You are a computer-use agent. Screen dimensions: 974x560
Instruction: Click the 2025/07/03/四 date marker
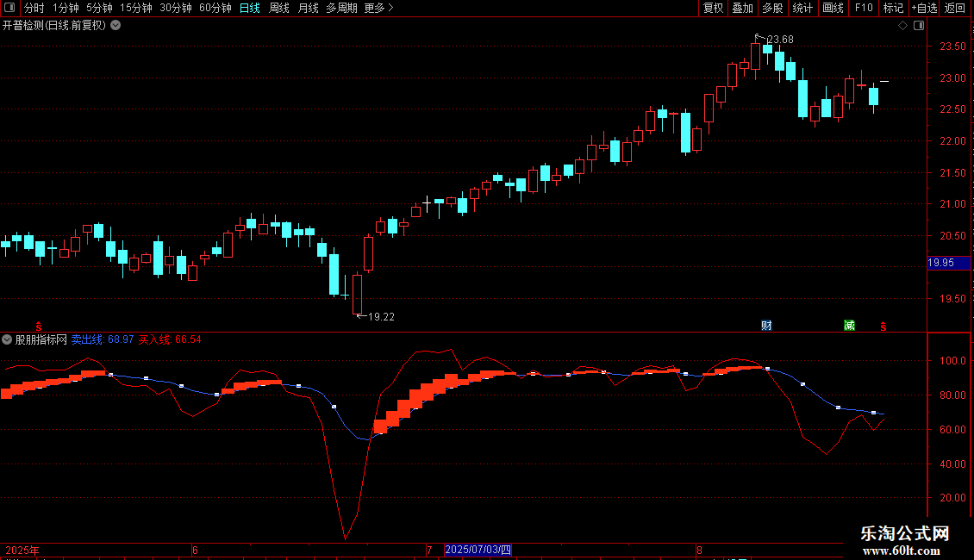tap(478, 550)
